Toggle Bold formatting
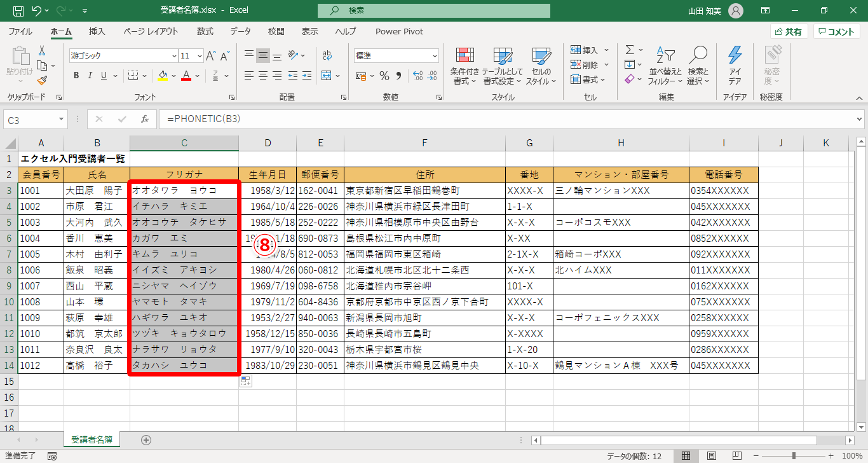 (x=76, y=76)
